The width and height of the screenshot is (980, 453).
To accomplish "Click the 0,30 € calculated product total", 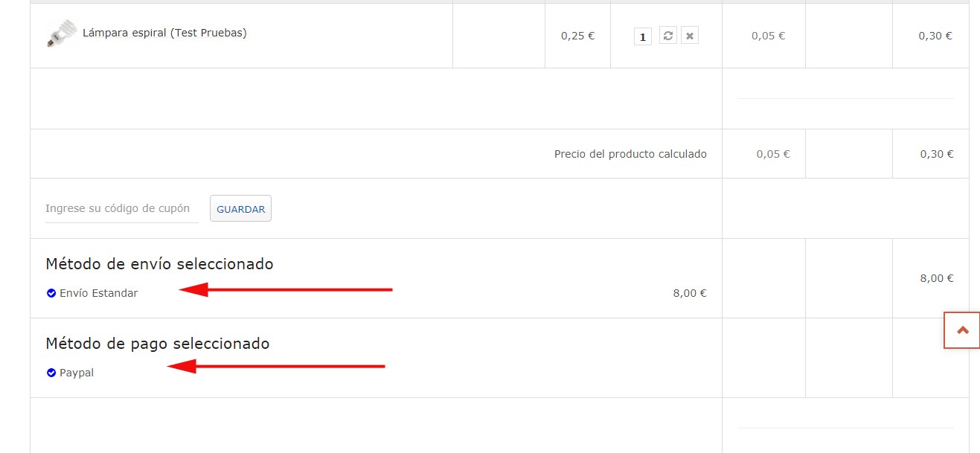I will (x=935, y=154).
